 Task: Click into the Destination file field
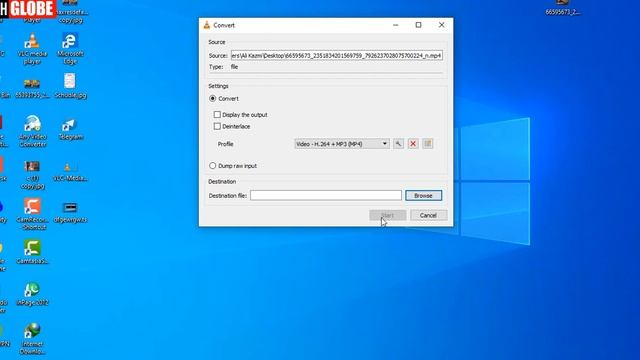point(326,196)
